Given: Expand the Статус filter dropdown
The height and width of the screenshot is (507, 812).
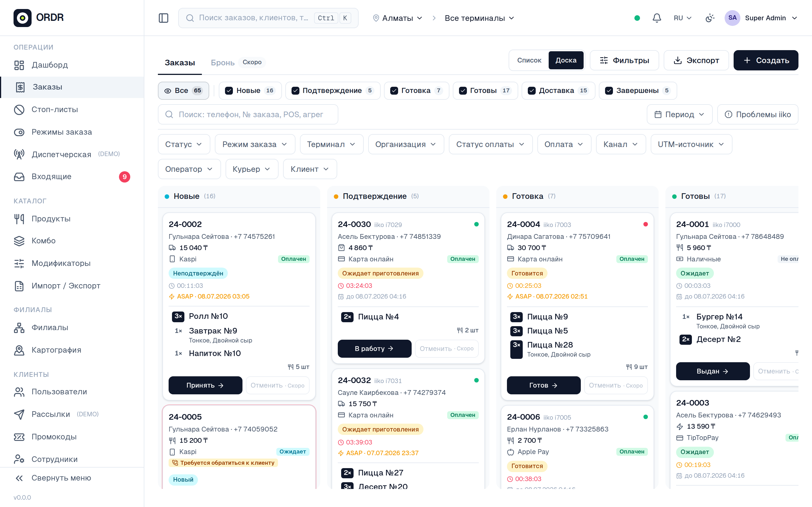Looking at the screenshot, I should pos(184,144).
